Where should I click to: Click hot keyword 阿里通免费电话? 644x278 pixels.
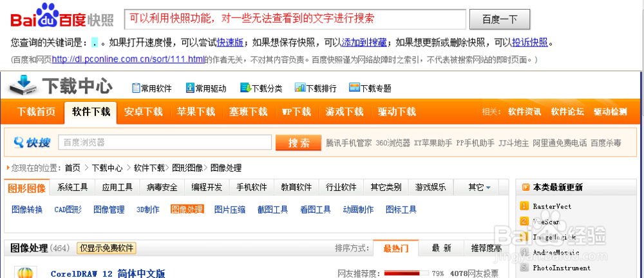pos(560,143)
